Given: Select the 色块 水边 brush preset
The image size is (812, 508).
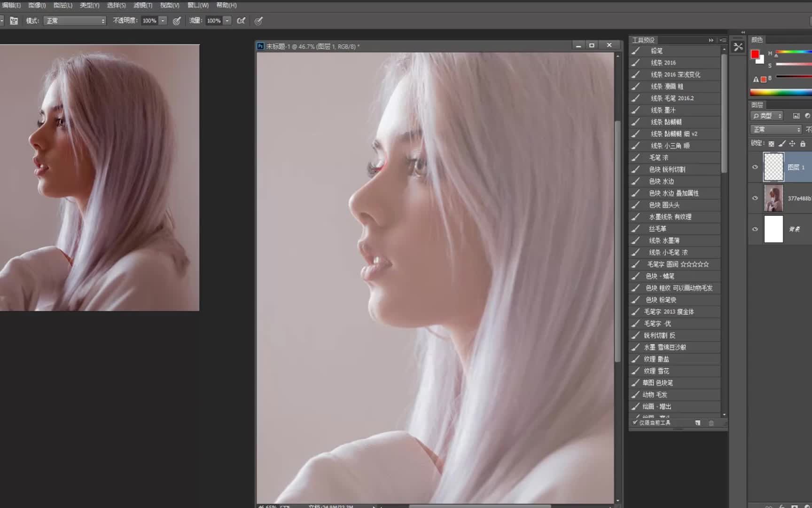Looking at the screenshot, I should [x=675, y=181].
